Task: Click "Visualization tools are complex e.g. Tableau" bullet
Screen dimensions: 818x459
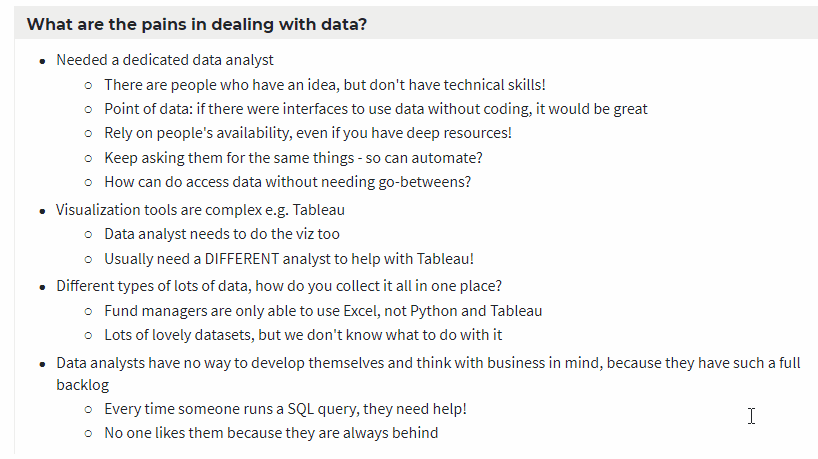Action: coord(201,210)
